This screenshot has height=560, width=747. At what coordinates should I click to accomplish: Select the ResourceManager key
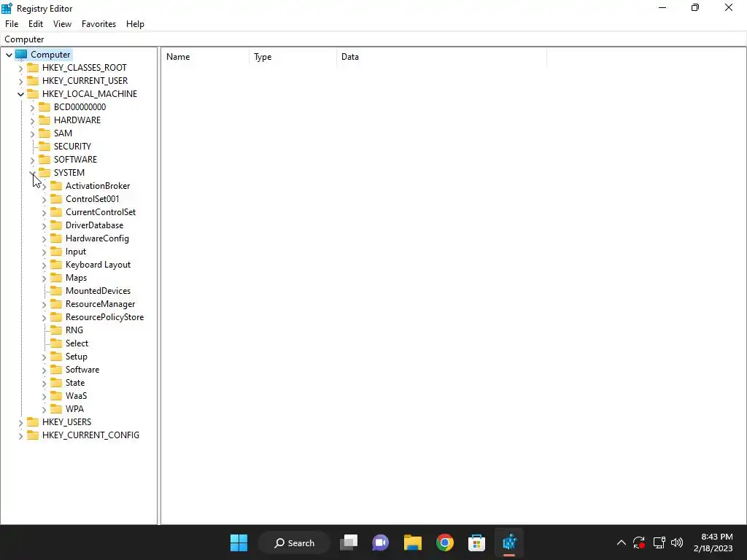(x=100, y=304)
